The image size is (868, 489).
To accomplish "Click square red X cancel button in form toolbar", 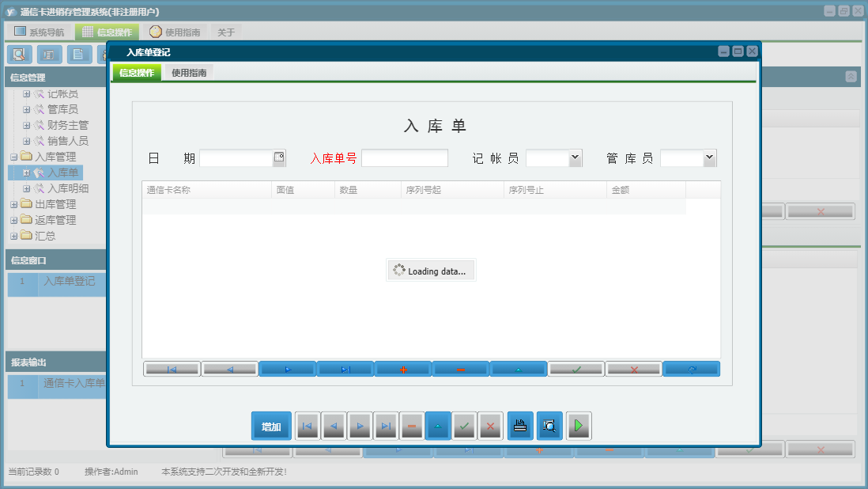I will (490, 426).
